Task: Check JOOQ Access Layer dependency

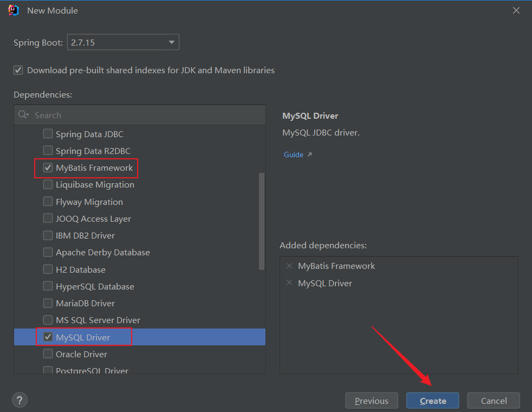Action: click(48, 218)
